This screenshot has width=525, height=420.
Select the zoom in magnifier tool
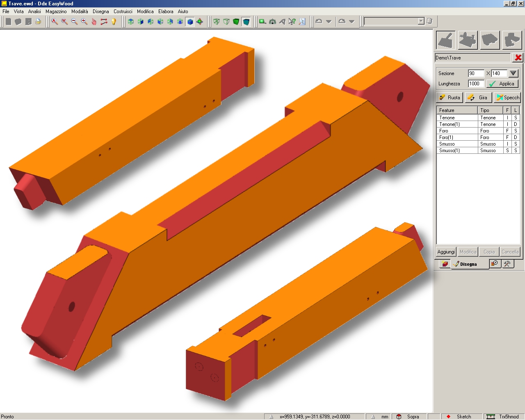click(x=84, y=22)
